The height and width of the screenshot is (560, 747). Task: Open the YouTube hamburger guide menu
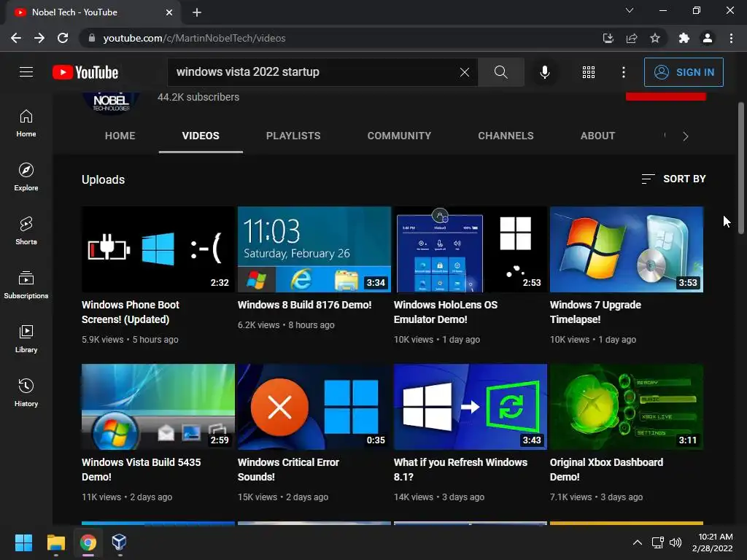26,72
